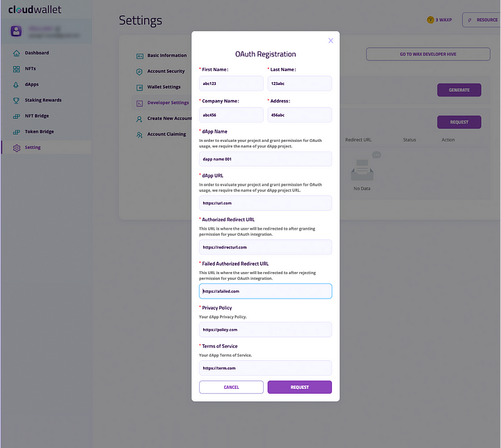Click the Token Bridge icon
This screenshot has width=501, height=448.
[16, 131]
